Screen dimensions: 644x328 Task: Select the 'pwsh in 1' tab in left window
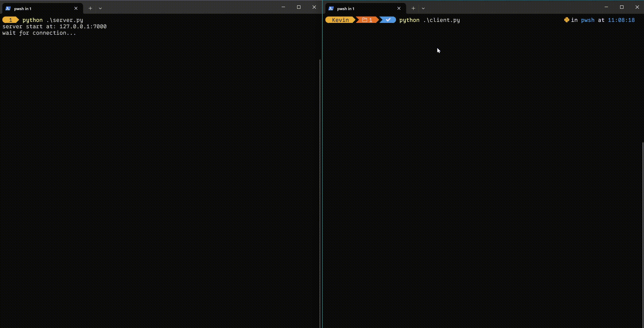(x=42, y=8)
